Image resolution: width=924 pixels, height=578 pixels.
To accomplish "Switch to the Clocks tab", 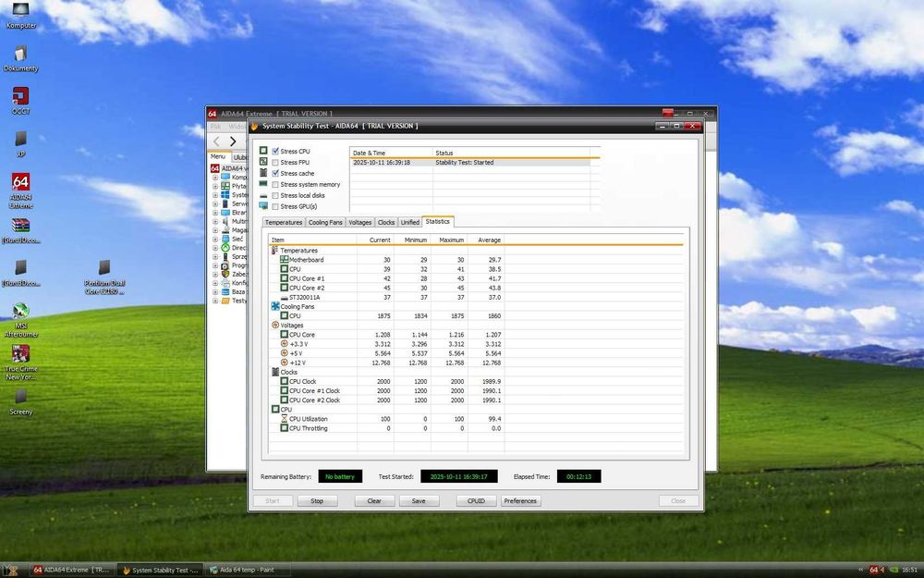I will (386, 222).
